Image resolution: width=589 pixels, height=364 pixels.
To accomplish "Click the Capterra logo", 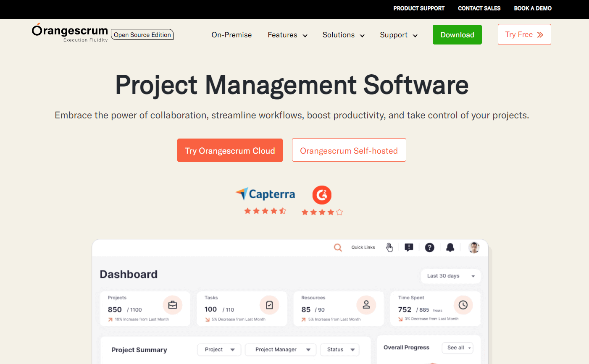I will (x=265, y=194).
